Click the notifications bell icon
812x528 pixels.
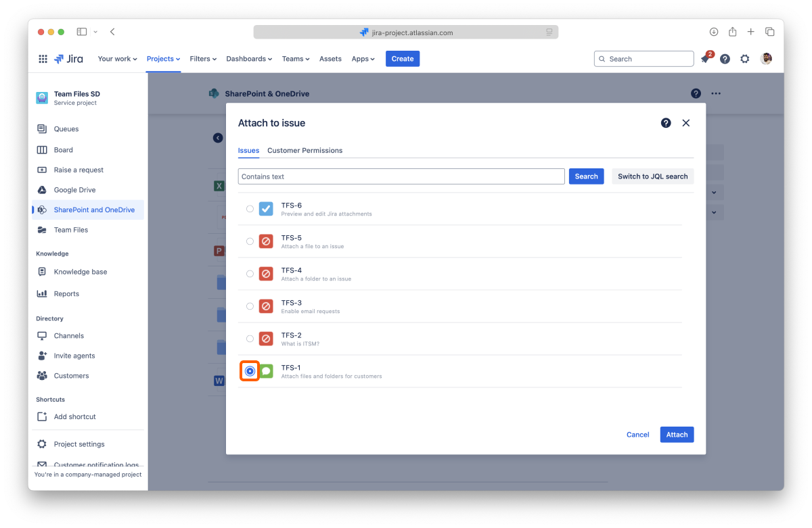[705, 59]
